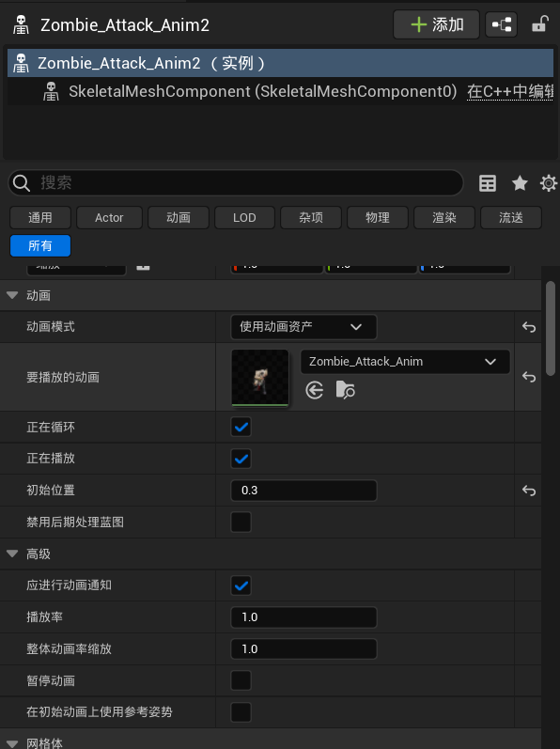The image size is (560, 749).
Task: Switch to the LOD filter tab
Action: [x=244, y=218]
